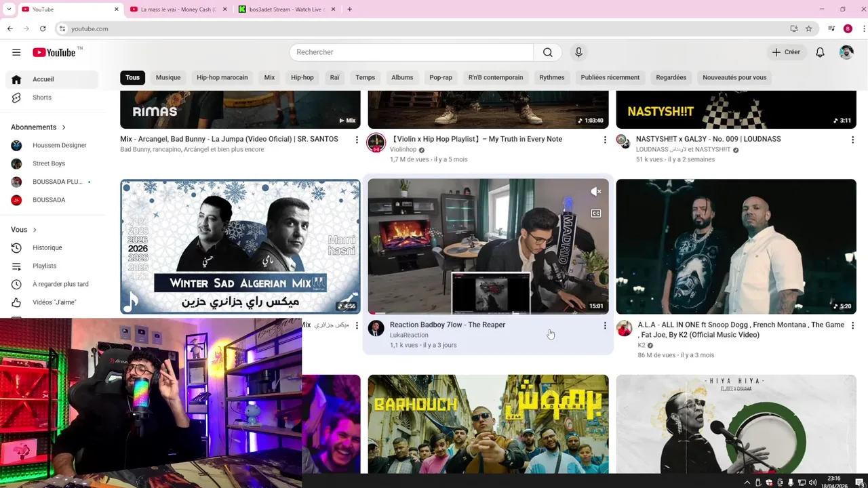Screen dimensions: 868x488
Task: Toggle subtitles on the Reaction Badboy preview
Action: [596, 213]
